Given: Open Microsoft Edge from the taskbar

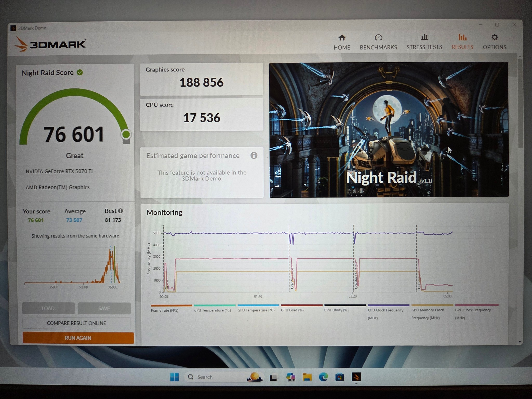Looking at the screenshot, I should click(x=323, y=377).
